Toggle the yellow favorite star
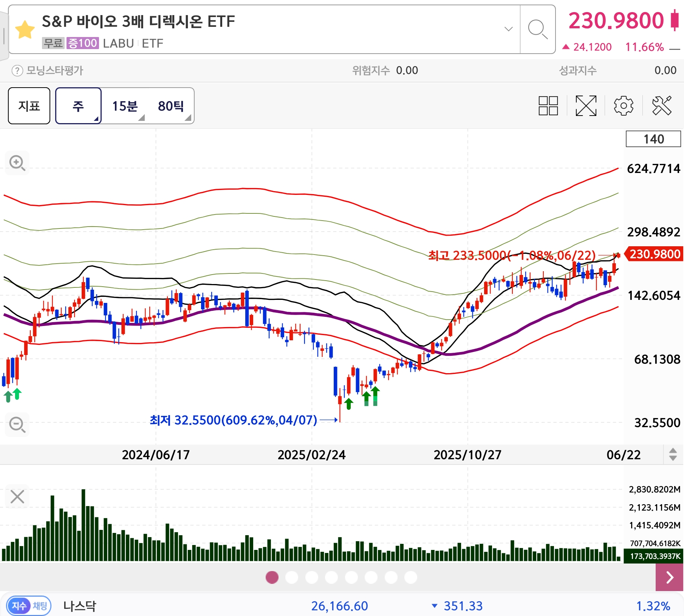 pyautogui.click(x=25, y=30)
